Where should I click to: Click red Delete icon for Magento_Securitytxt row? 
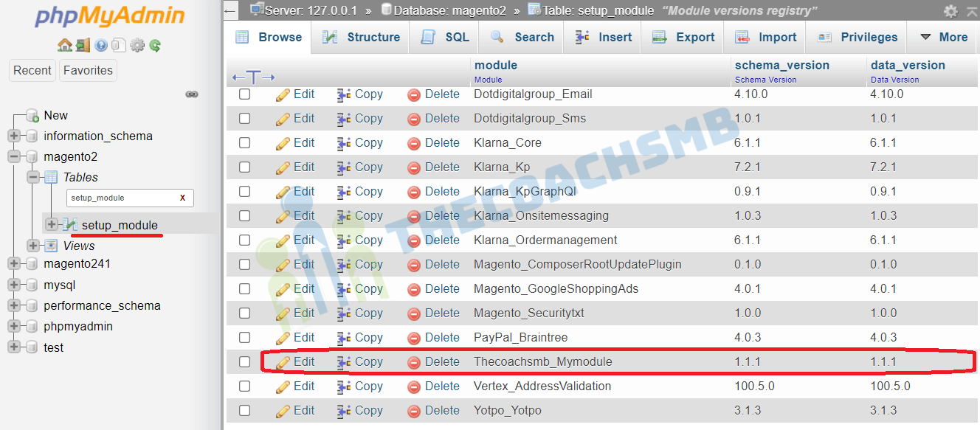[x=414, y=313]
